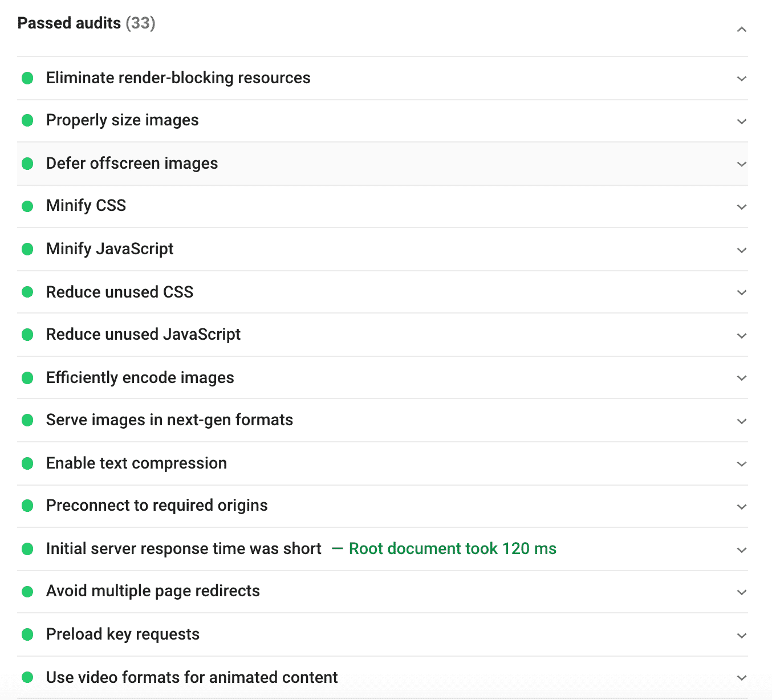This screenshot has height=700, width=772.
Task: Click the Eliminate render-blocking resources row
Action: pyautogui.click(x=178, y=78)
